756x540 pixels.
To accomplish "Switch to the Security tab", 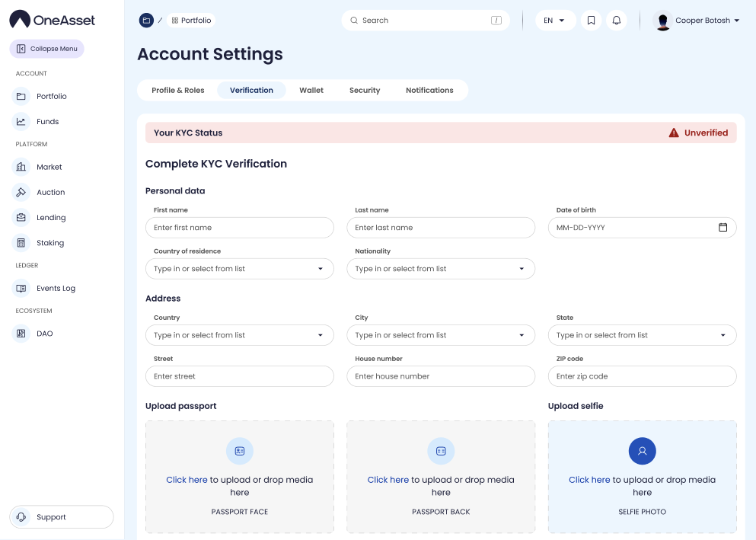I will tap(365, 91).
